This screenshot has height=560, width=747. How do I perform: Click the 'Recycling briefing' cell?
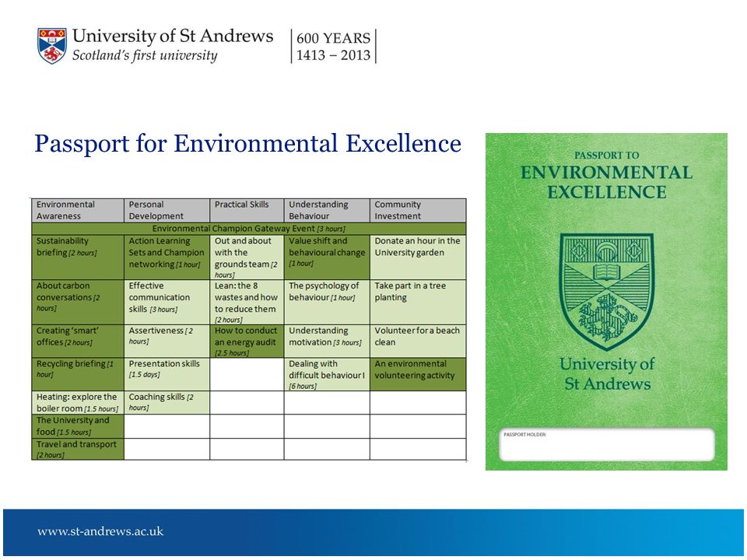[x=78, y=374]
